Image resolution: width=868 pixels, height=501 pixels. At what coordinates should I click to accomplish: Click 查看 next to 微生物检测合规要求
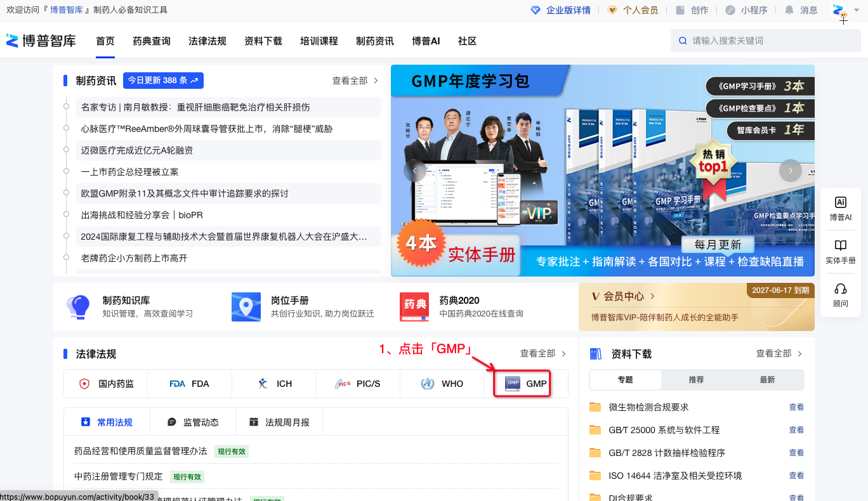(x=796, y=407)
